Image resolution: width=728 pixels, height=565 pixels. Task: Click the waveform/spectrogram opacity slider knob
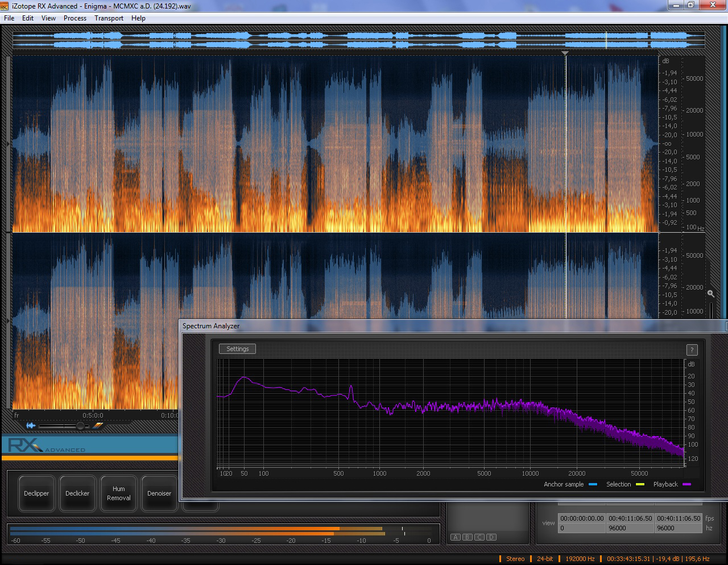coord(80,426)
